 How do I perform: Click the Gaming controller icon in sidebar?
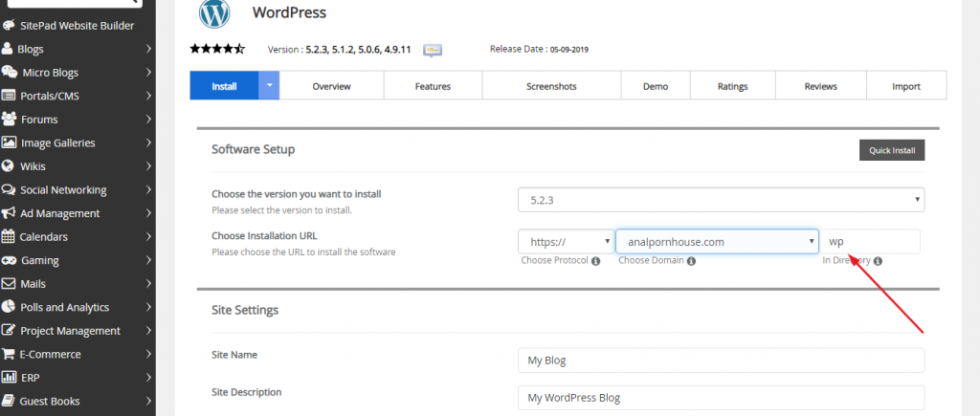pyautogui.click(x=10, y=260)
